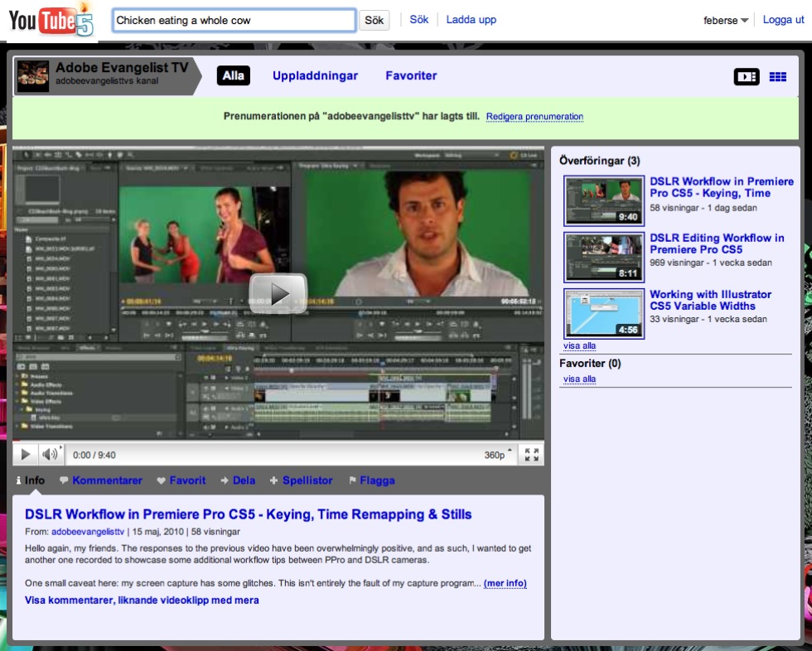Open Working with Illustrator CS5 title
The image size is (812, 651).
[x=711, y=300]
